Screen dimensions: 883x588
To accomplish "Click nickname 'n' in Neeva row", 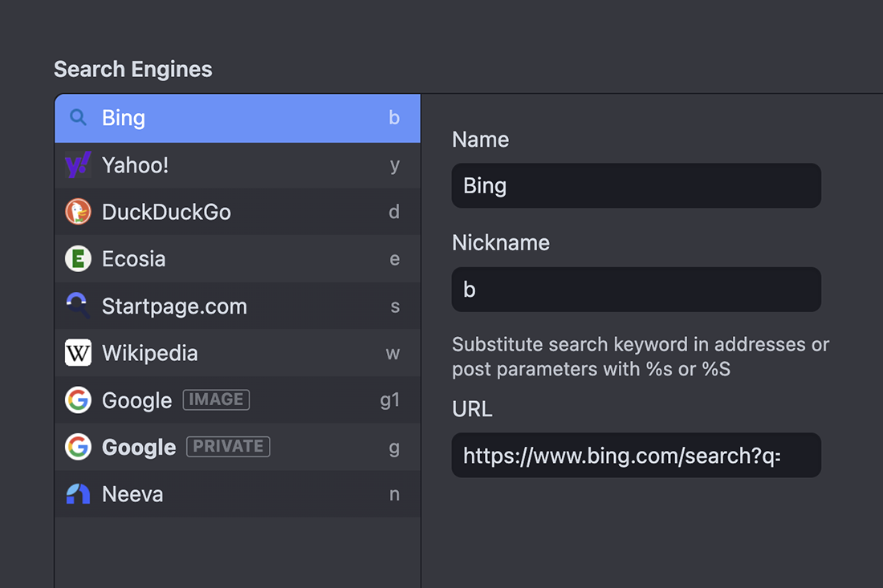I will tap(394, 495).
